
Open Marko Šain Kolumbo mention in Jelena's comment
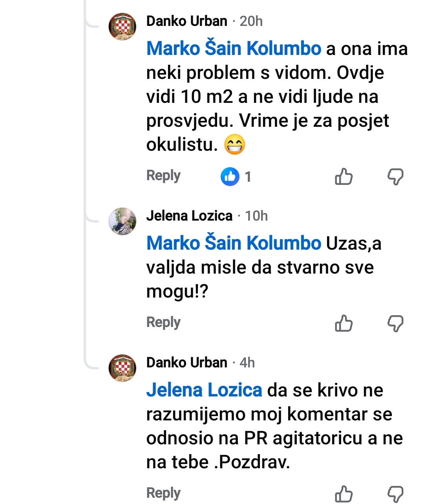(x=234, y=243)
